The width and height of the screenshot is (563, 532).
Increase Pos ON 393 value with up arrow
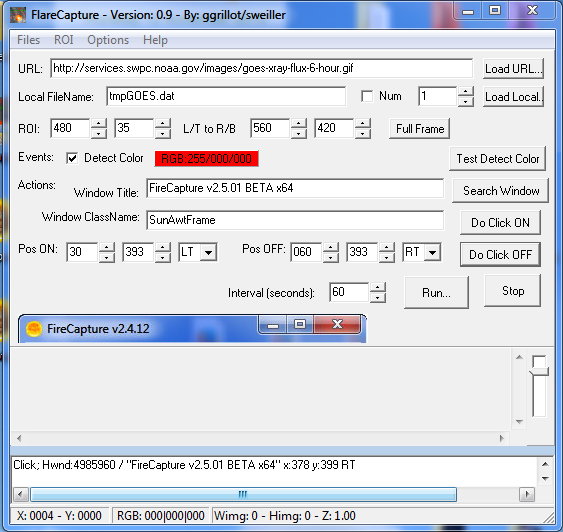(163, 247)
